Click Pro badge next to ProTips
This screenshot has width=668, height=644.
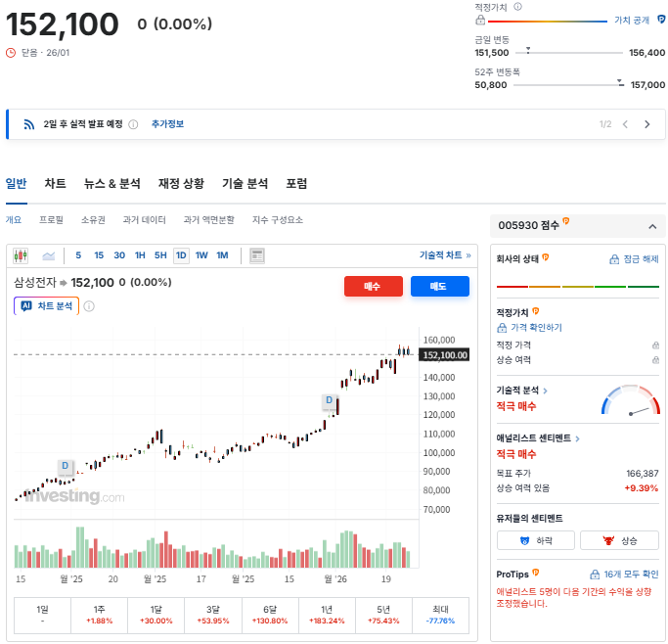point(536,573)
